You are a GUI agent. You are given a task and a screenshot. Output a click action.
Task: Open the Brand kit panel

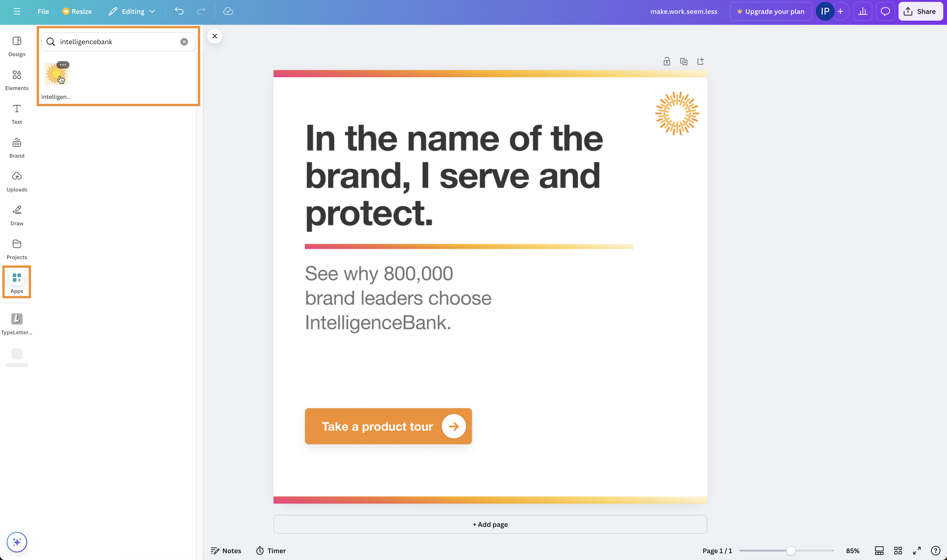pyautogui.click(x=17, y=147)
